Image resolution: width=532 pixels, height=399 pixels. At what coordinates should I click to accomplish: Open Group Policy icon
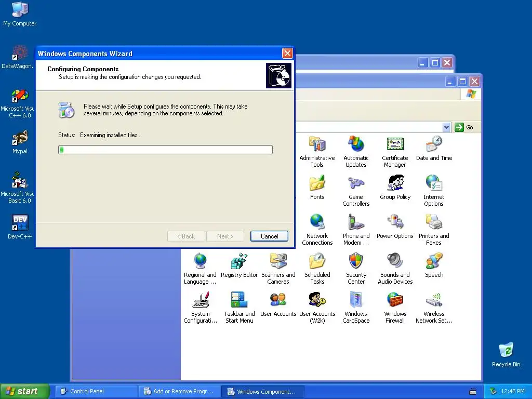395,187
